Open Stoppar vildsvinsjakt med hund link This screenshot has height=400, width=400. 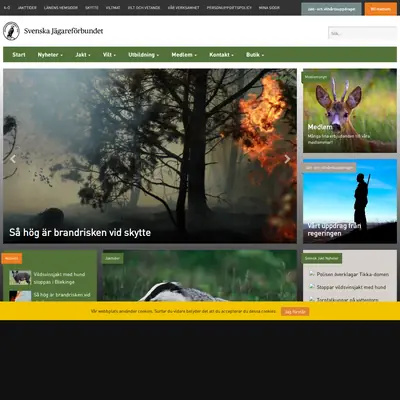[x=351, y=287]
